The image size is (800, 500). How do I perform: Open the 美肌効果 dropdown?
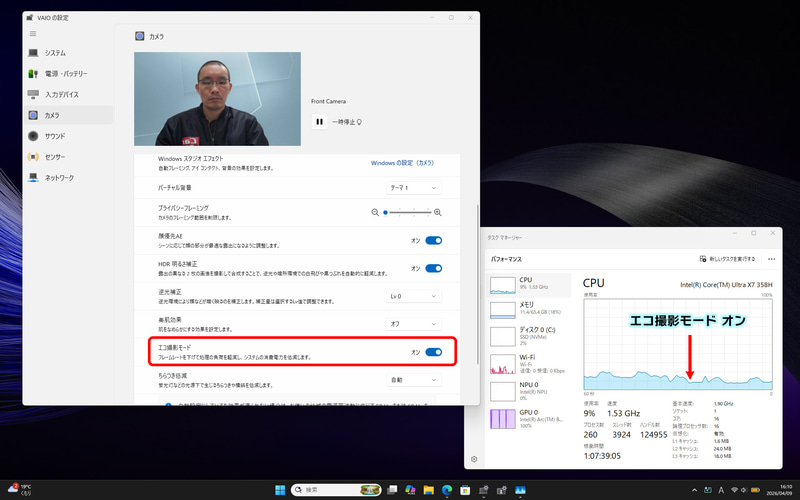413,324
